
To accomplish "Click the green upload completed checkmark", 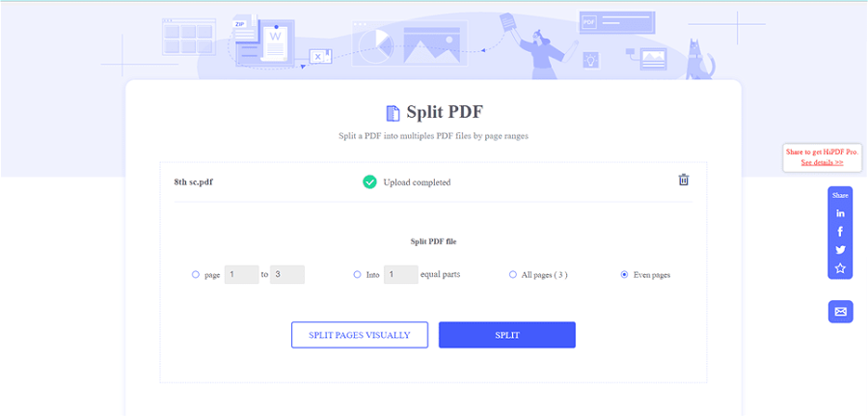I will 369,181.
